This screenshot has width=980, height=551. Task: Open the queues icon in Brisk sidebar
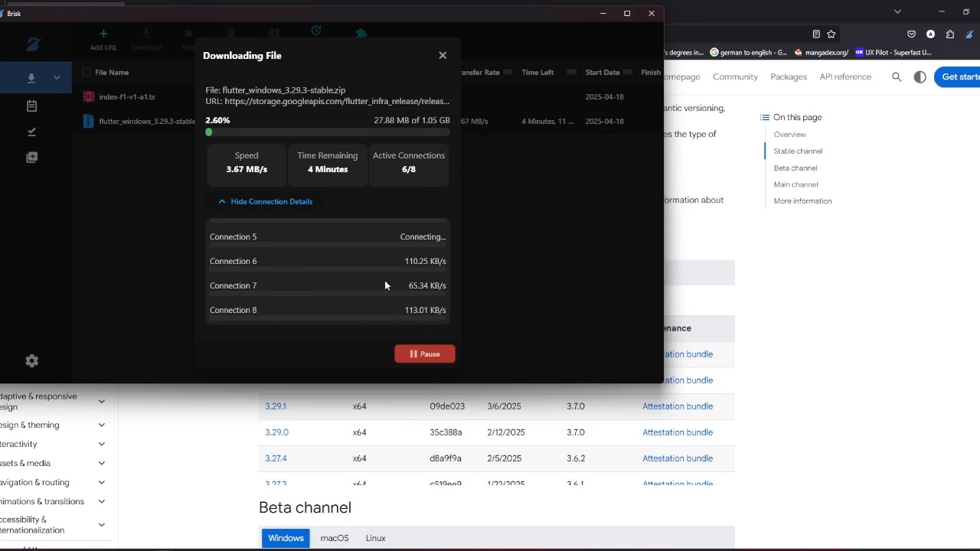pos(31,157)
